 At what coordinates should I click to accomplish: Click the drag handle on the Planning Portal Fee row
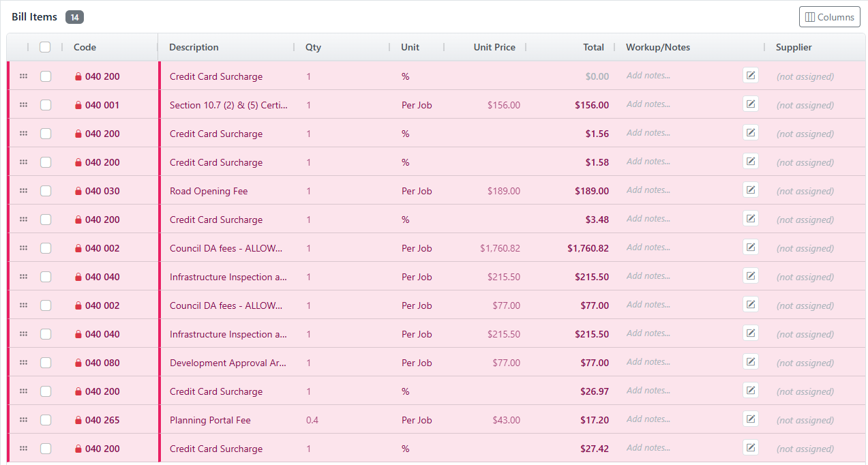23,420
